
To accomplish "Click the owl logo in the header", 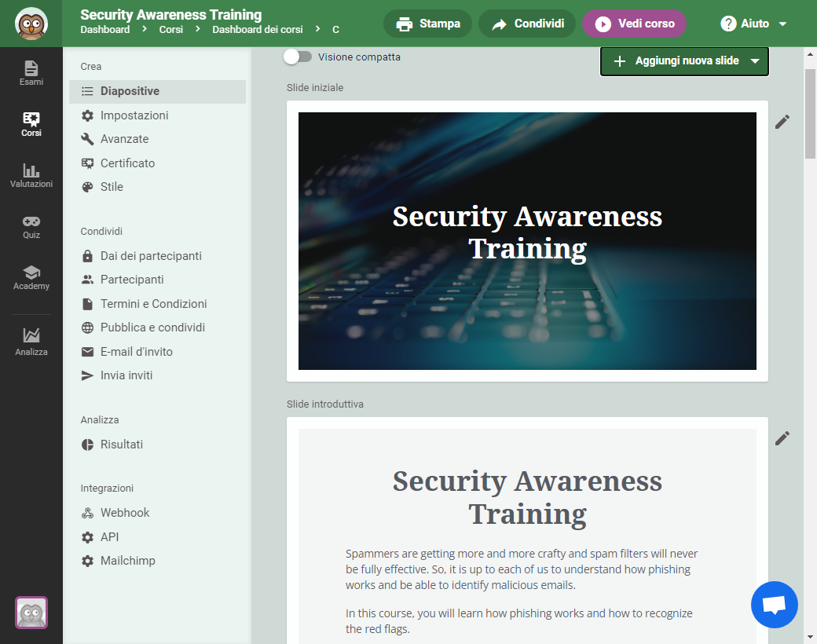I will 31,24.
